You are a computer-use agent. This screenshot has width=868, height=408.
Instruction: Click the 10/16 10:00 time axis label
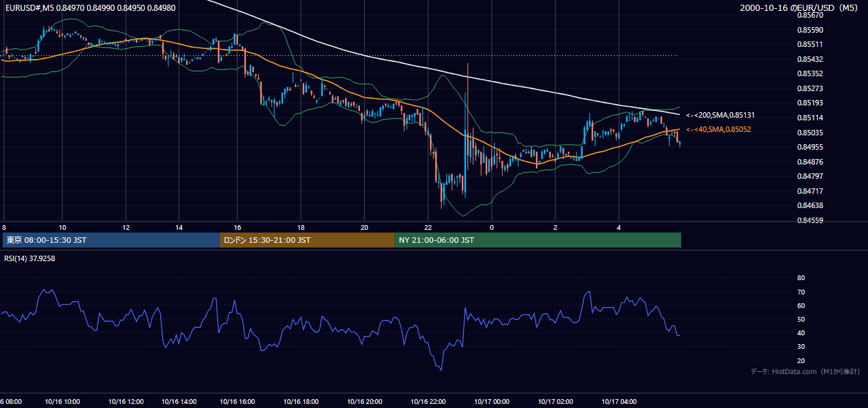[62, 402]
